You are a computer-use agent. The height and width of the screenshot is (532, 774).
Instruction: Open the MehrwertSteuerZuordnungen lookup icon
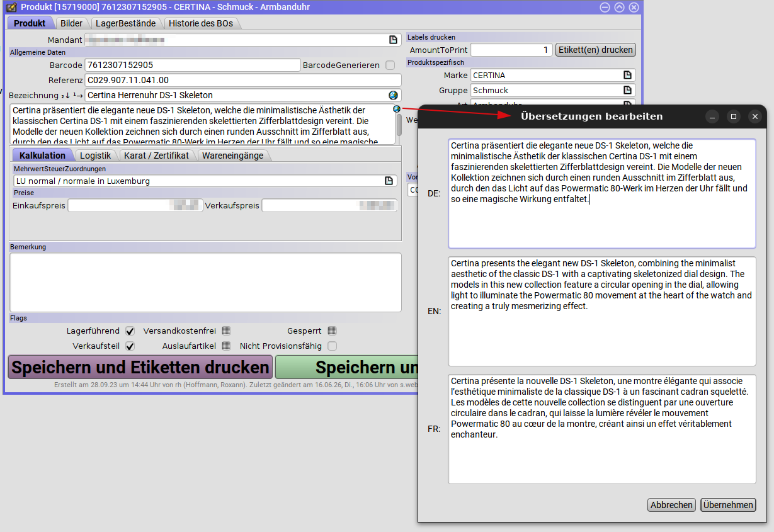click(x=389, y=181)
